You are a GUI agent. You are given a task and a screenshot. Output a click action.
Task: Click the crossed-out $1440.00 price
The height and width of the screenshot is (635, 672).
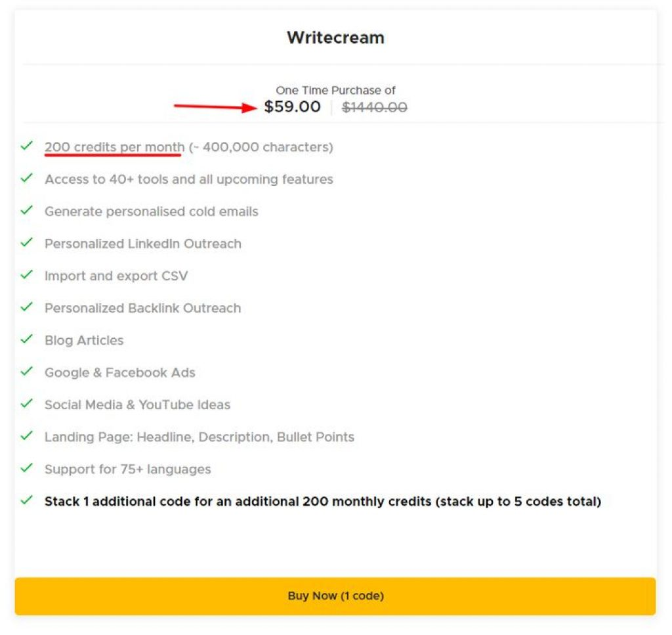click(x=375, y=108)
